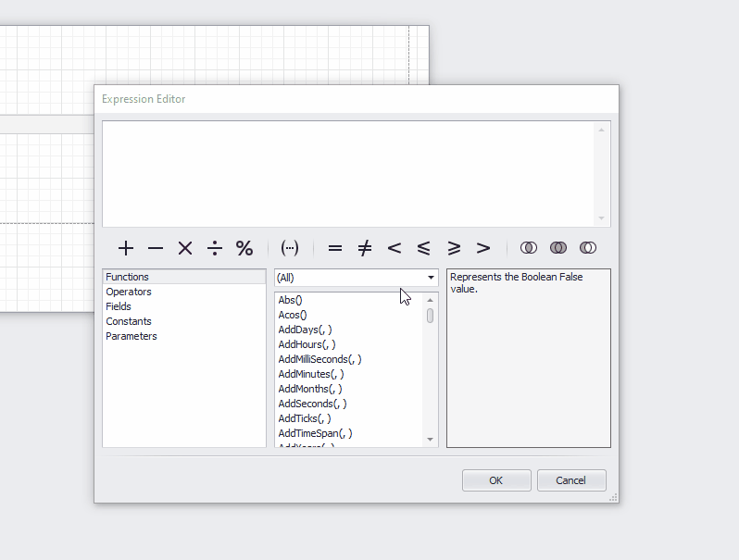Insert the less-than-or-equal operator
Viewport: 739px width, 560px height.
[424, 248]
